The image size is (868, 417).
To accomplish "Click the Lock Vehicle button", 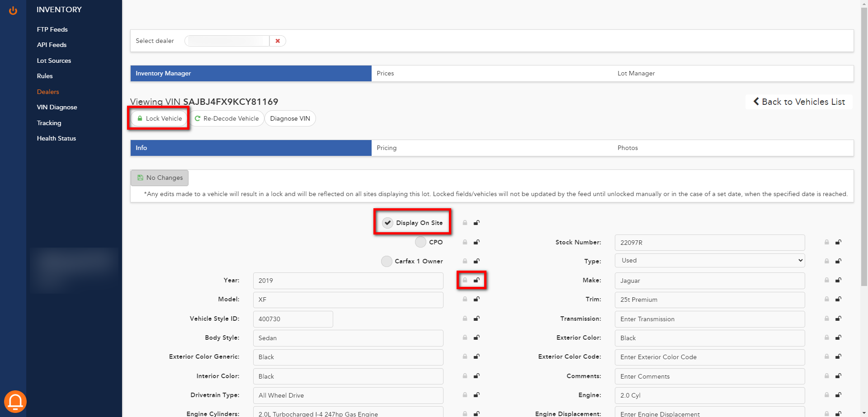I will click(x=158, y=118).
